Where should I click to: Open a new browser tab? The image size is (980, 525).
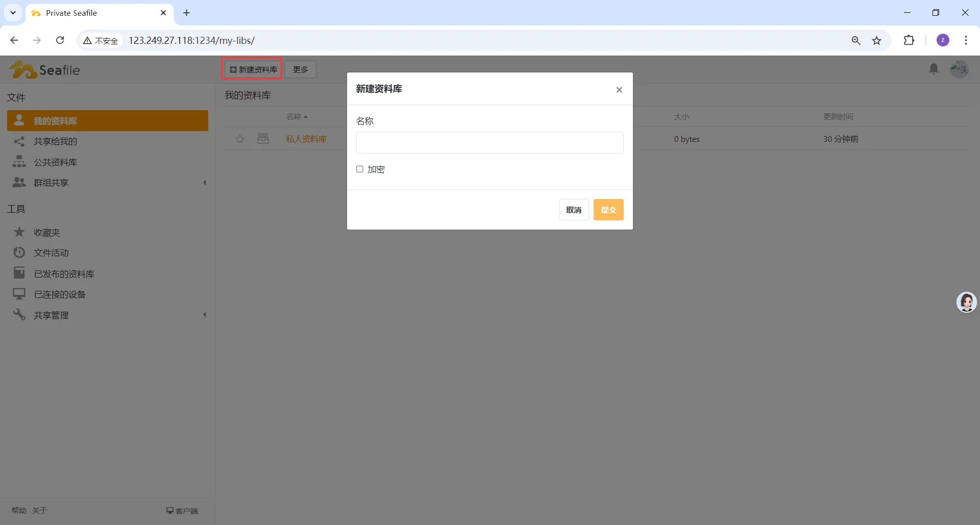[x=187, y=13]
